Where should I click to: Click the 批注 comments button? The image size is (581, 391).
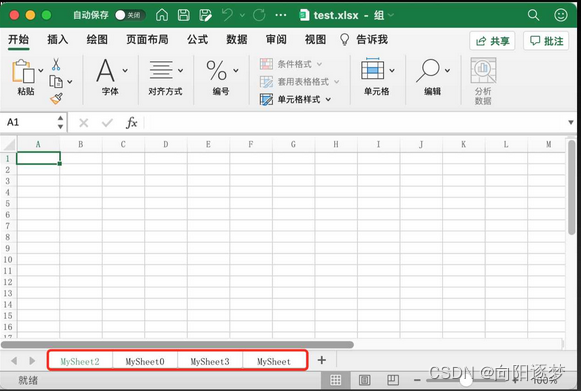tap(546, 41)
